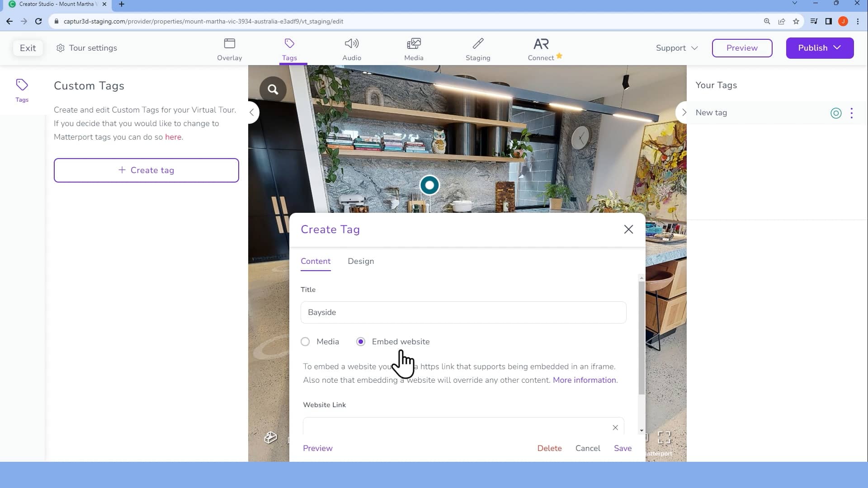Open the three-dot menu for New tag

pos(852,113)
